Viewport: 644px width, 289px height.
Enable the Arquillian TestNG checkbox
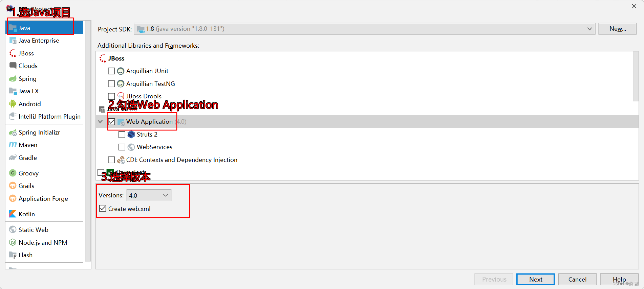[x=111, y=83]
